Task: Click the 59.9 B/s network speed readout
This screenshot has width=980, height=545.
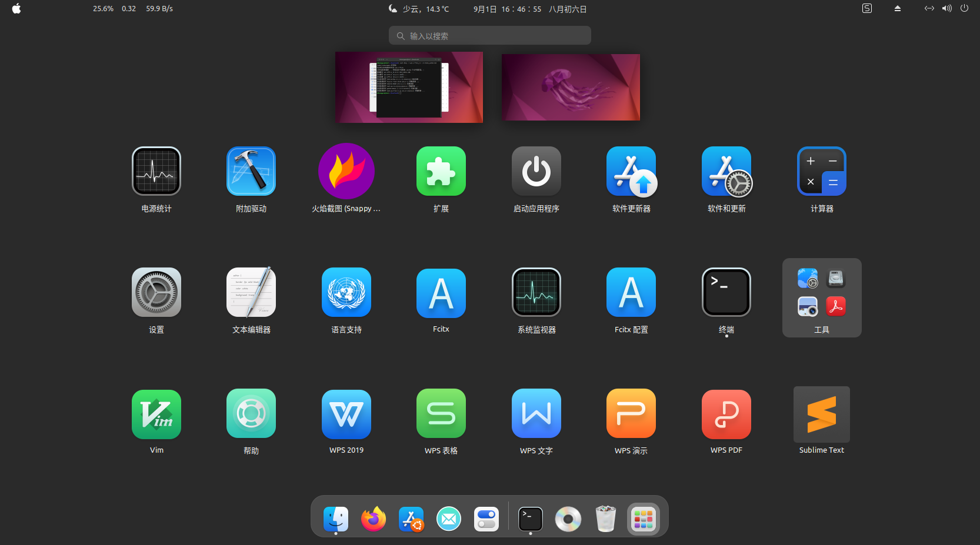Action: pos(159,9)
